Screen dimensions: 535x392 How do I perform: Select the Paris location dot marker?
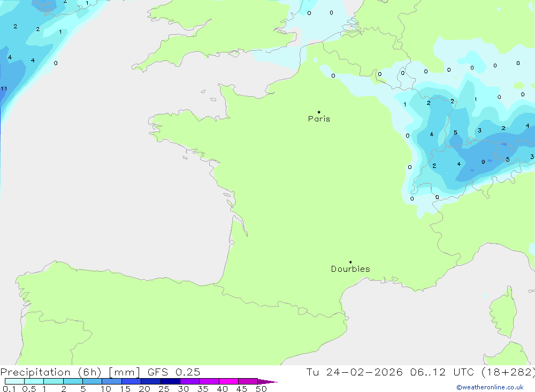(x=319, y=112)
